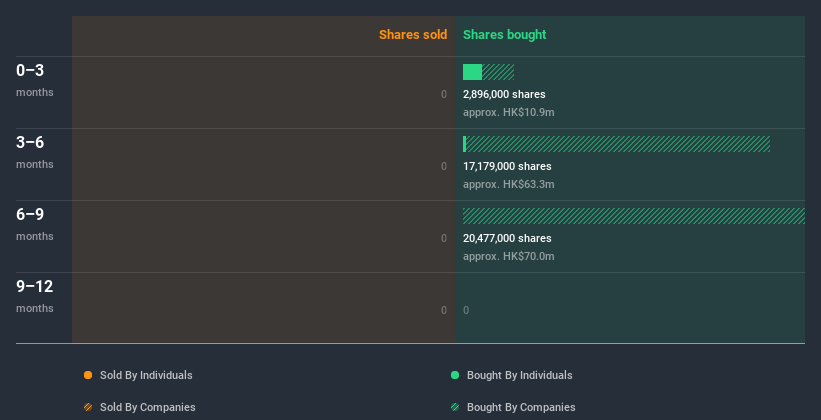This screenshot has width=821, height=420.
Task: Select the Sold By Companies legend label
Action: (148, 407)
